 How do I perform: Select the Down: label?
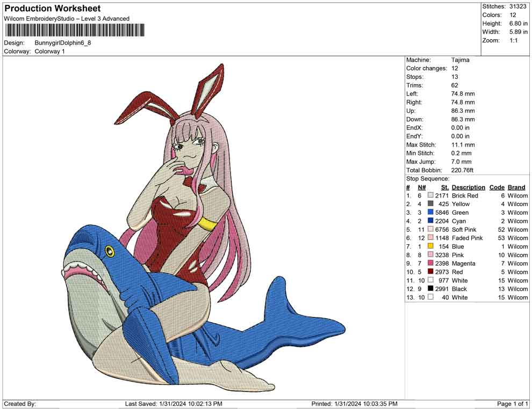[415, 119]
